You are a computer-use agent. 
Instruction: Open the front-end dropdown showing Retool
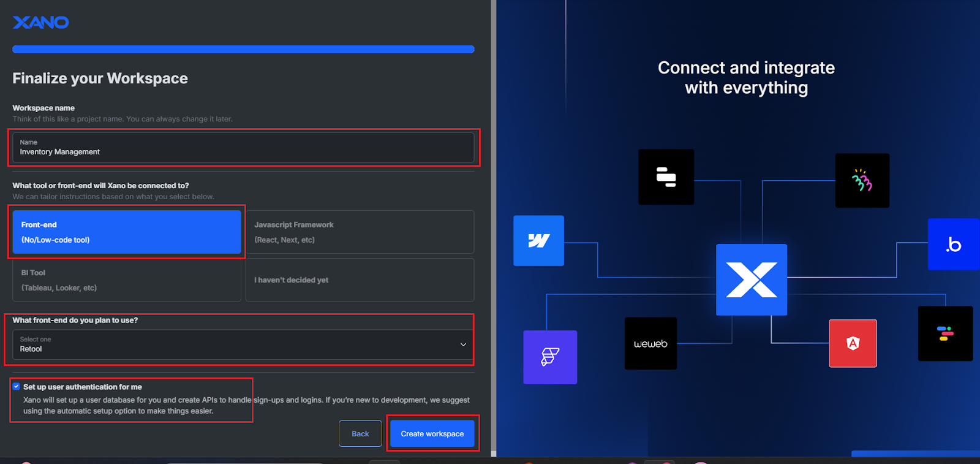[x=243, y=344]
